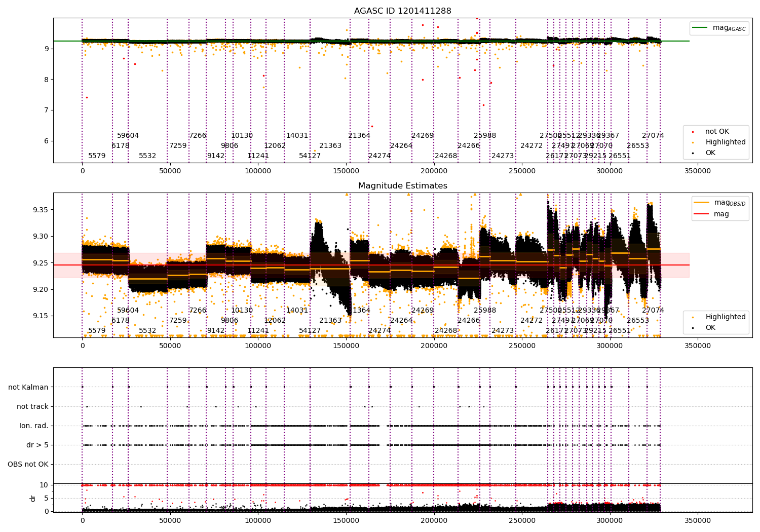Click OBSID label '14031' in the top plot
The image size is (760, 532).
tap(297, 136)
